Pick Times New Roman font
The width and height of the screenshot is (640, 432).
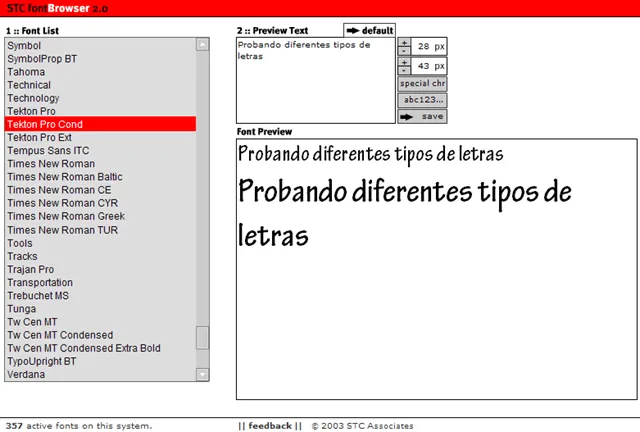coord(100,163)
